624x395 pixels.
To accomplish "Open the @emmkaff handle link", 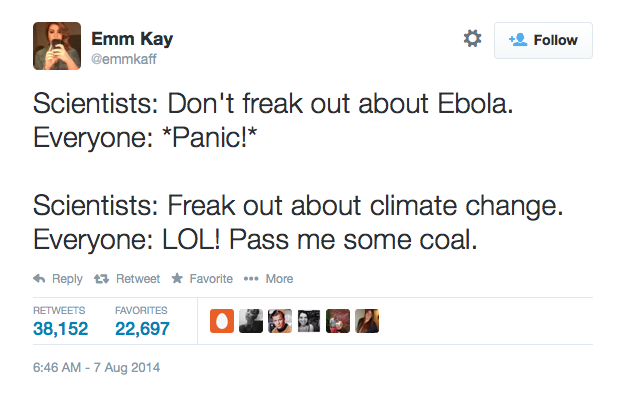I will [124, 59].
